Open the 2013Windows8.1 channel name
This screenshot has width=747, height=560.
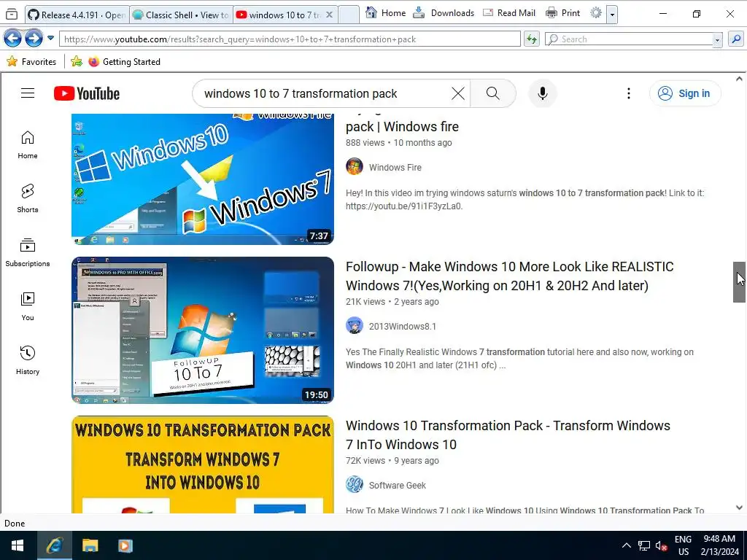coord(403,327)
